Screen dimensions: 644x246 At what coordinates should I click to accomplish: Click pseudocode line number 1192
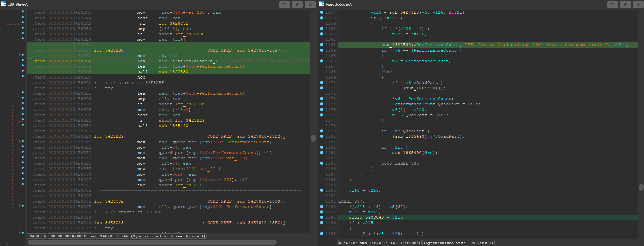click(x=330, y=201)
